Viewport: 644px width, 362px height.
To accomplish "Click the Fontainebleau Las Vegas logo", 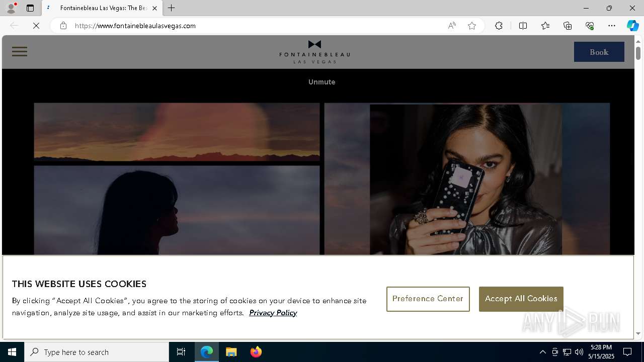I will 314,52.
